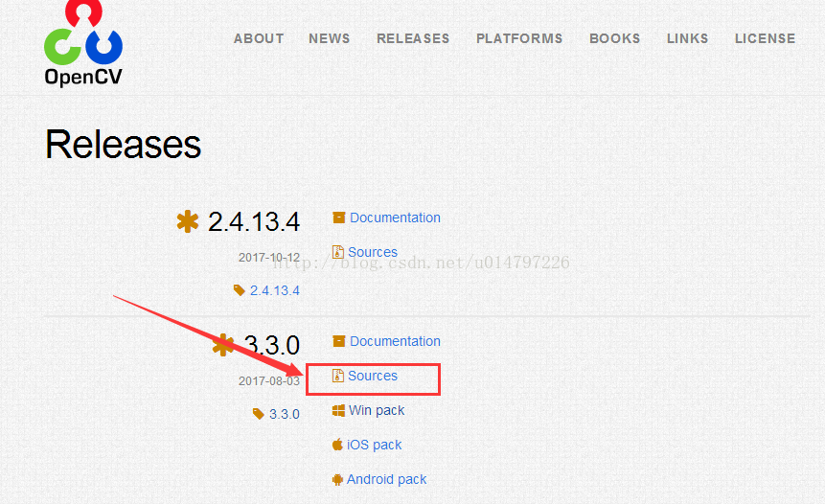Image resolution: width=825 pixels, height=504 pixels.
Task: Click the documentation box icon for 2.4.13.4
Action: point(339,218)
